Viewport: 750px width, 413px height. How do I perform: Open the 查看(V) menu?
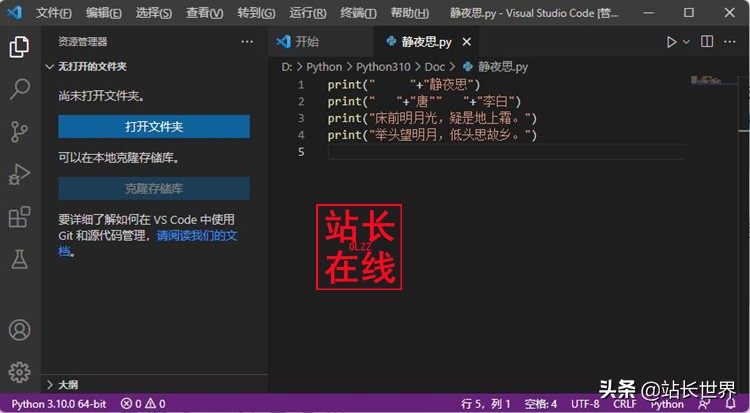(204, 13)
